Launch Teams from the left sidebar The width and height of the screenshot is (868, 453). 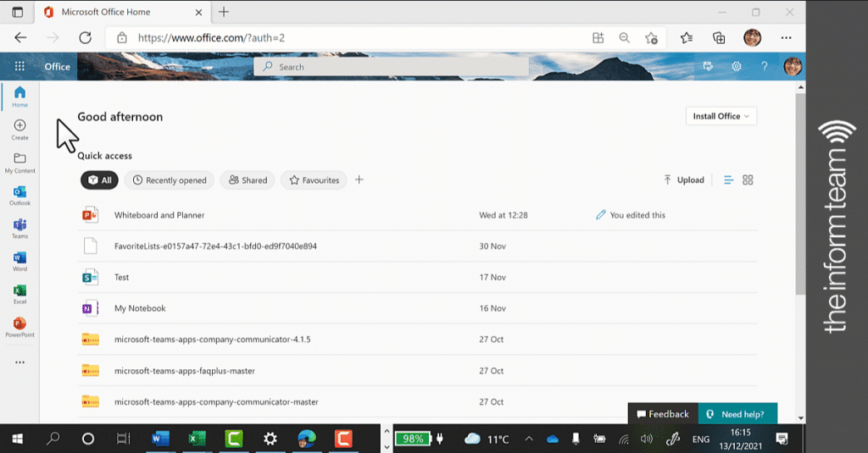20,229
